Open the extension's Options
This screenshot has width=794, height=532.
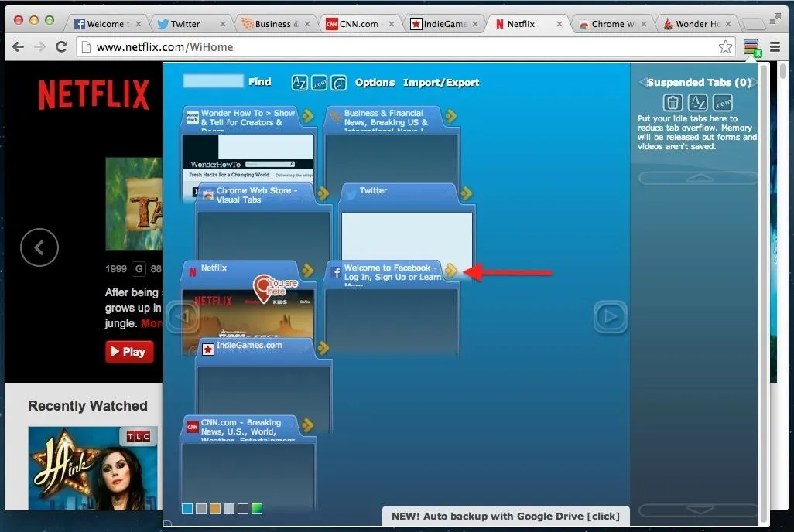pyautogui.click(x=375, y=83)
